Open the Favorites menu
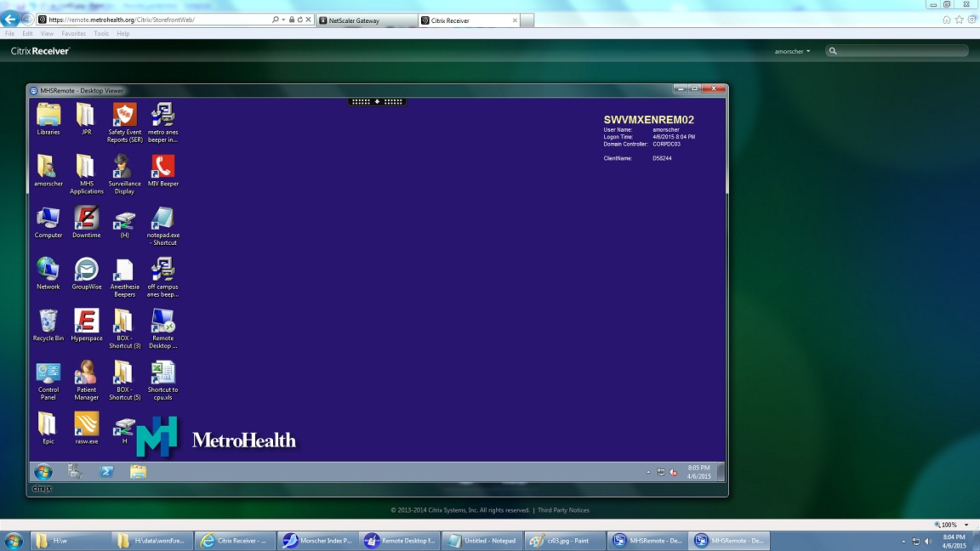Image resolution: width=980 pixels, height=551 pixels. tap(74, 34)
